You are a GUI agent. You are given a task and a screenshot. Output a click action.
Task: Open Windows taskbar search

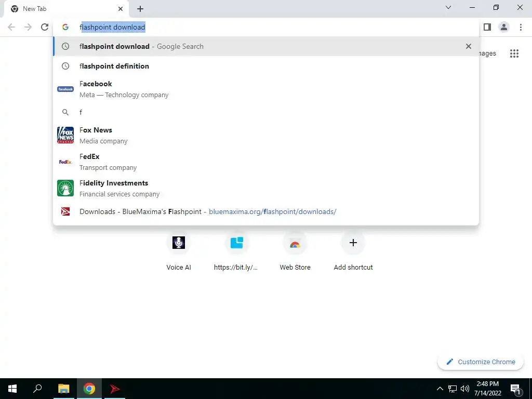37,389
